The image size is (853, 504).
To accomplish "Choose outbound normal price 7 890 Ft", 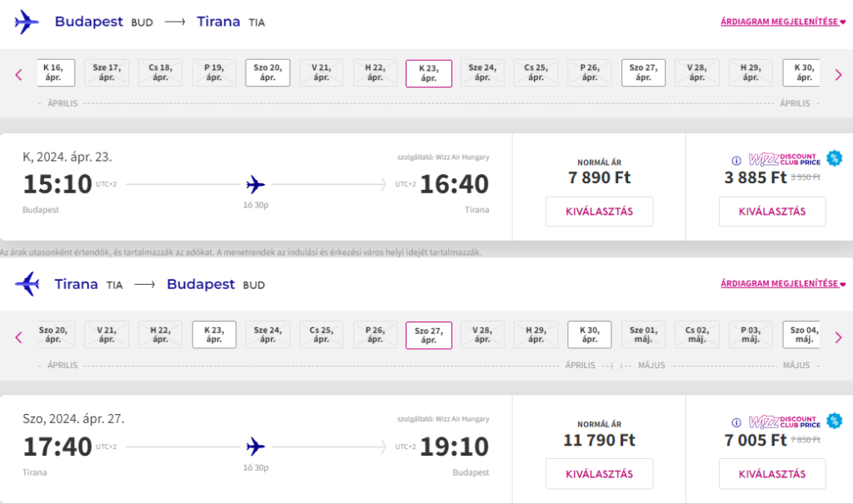I will pos(600,212).
